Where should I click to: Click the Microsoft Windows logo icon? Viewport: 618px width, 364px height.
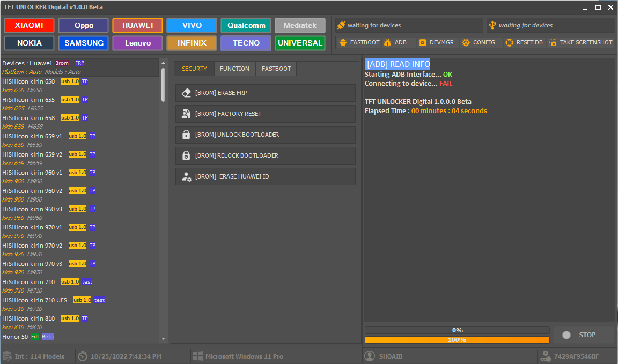198,356
